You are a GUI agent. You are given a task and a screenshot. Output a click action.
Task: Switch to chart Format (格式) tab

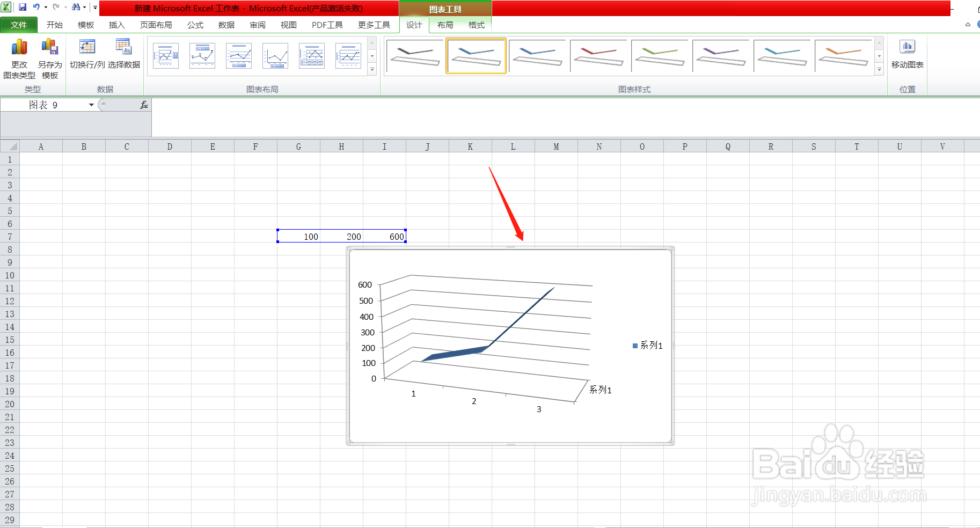pyautogui.click(x=477, y=25)
